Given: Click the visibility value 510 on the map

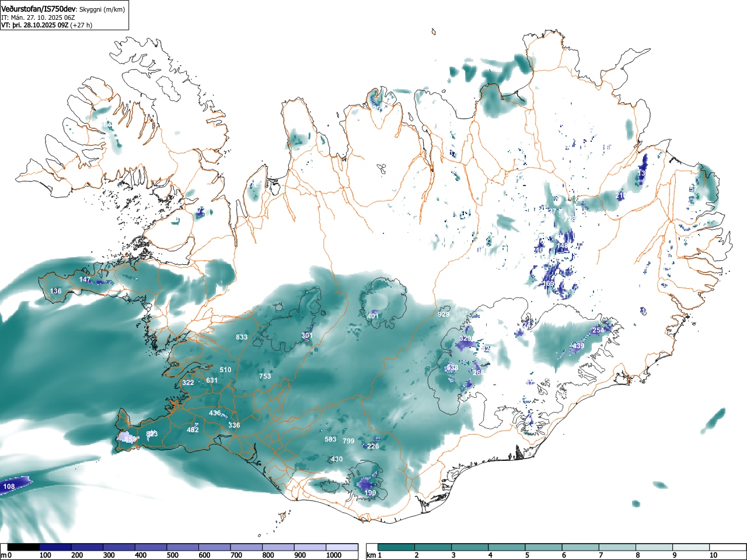Looking at the screenshot, I should [x=225, y=370].
